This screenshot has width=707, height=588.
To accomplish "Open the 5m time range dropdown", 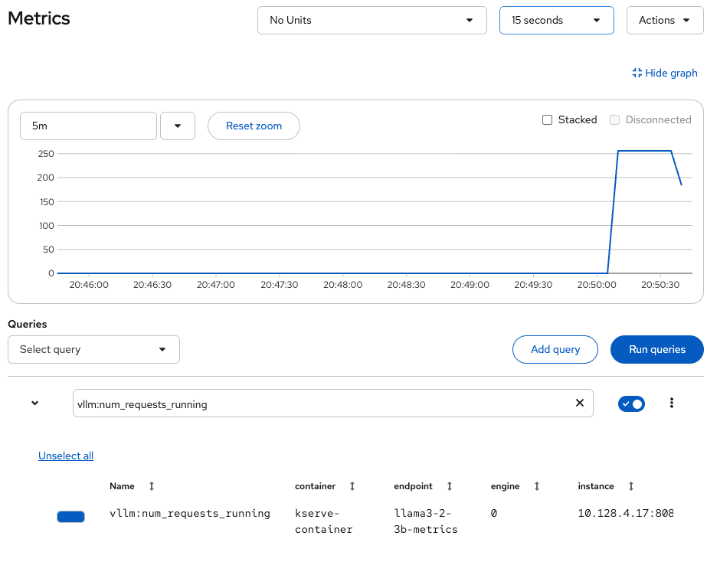I will [178, 126].
